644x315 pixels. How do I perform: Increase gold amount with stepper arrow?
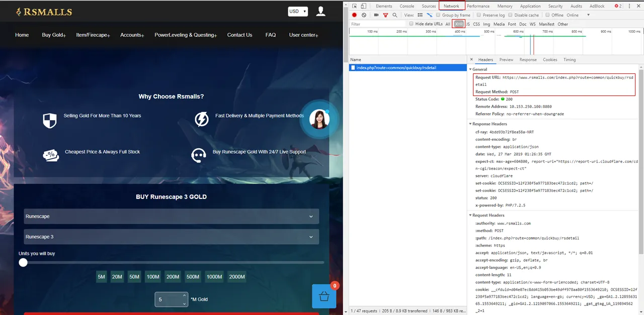point(185,296)
